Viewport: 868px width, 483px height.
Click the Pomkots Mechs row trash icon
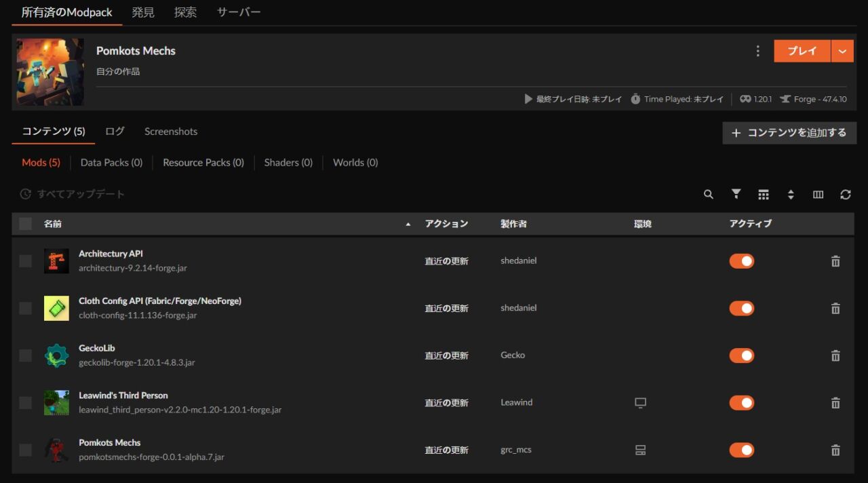[835, 450]
